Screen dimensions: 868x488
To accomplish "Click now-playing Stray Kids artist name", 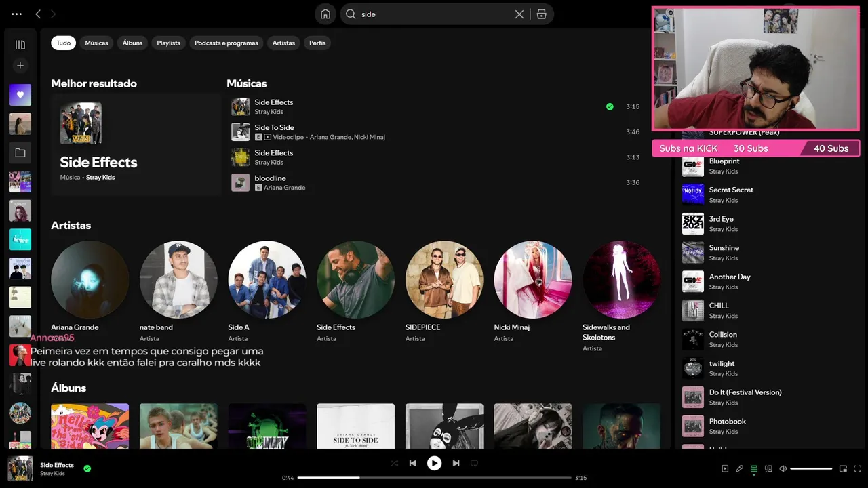I will [x=52, y=474].
